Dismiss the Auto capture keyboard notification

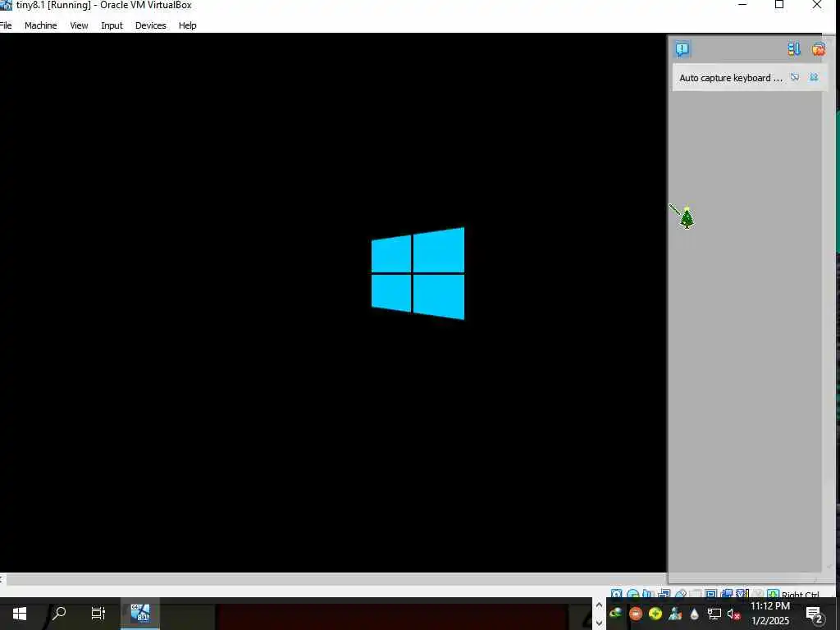click(x=814, y=77)
